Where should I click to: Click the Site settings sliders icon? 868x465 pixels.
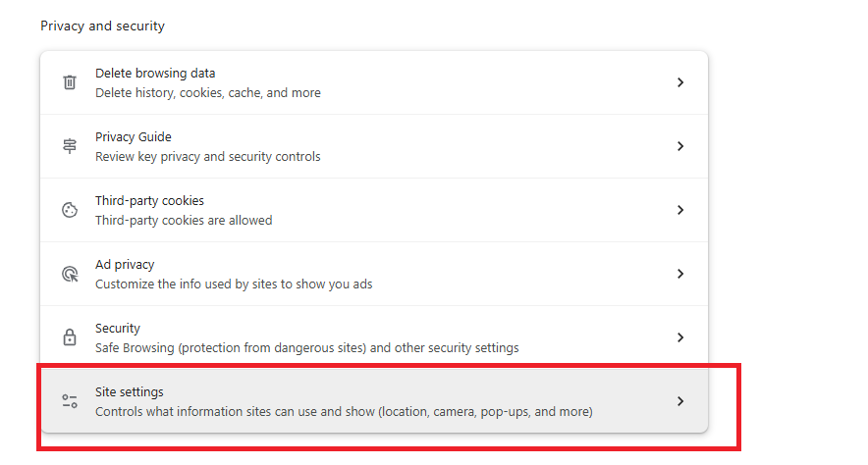70,401
